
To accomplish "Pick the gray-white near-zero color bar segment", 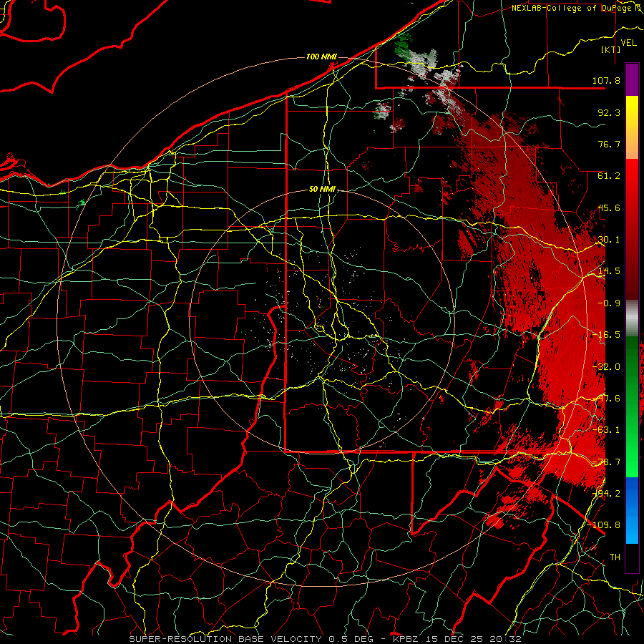I will (x=632, y=318).
